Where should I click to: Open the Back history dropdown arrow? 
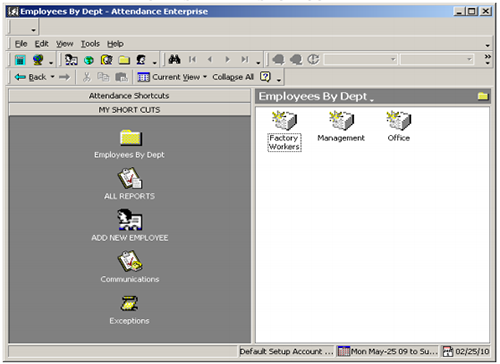(x=52, y=77)
